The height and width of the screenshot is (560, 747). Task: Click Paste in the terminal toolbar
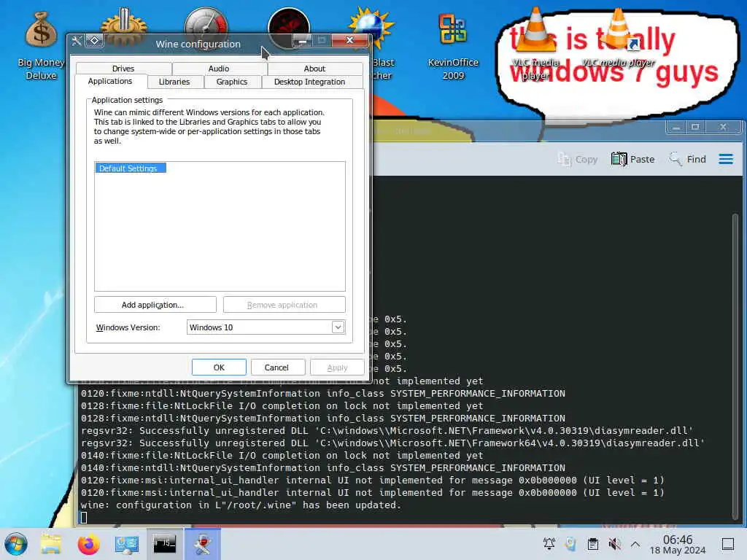[x=632, y=159]
